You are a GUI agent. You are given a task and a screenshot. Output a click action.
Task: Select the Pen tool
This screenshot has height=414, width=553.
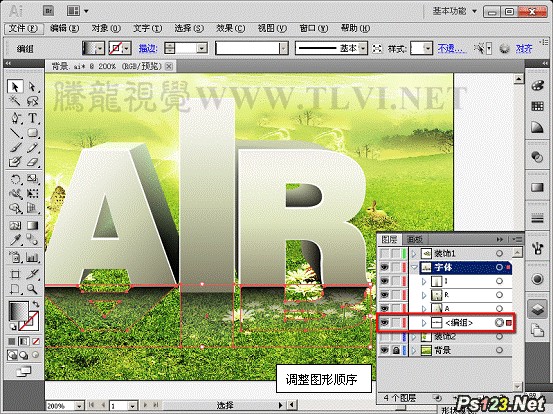coord(15,118)
